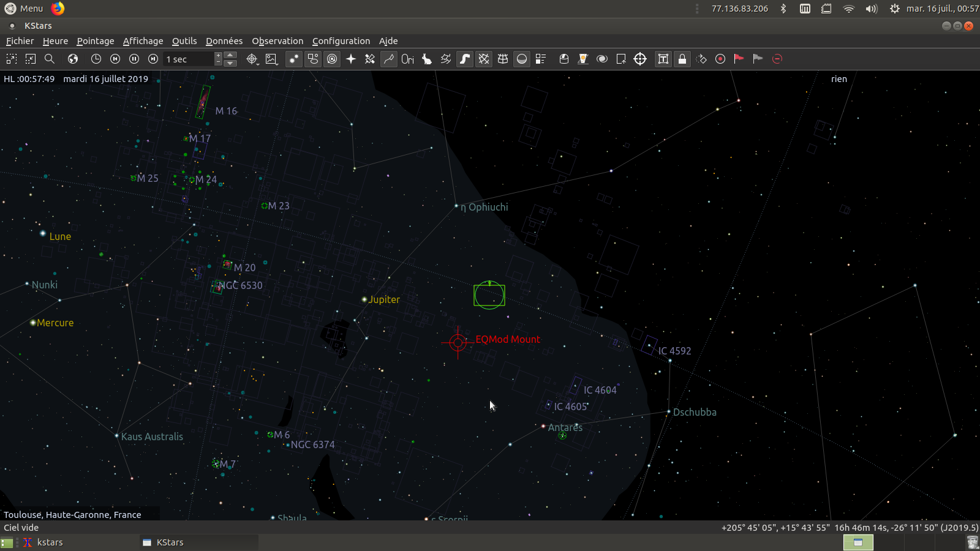The height and width of the screenshot is (551, 980).
Task: Toggle the boxed 'T' toolbar icon
Action: pos(663,59)
